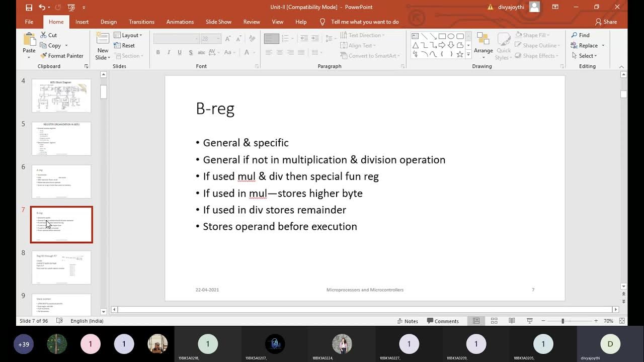Select the star shape in gallery
This screenshot has height=362, width=644.
(460, 54)
